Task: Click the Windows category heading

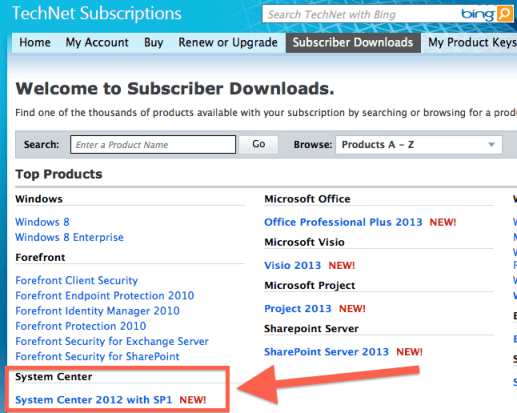Action: pyautogui.click(x=39, y=199)
